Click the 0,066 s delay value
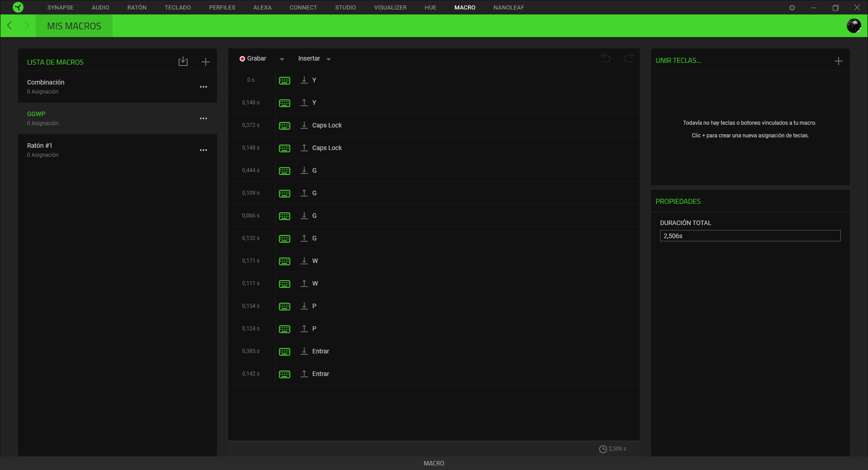Viewport: 868px width, 470px height. coord(251,216)
